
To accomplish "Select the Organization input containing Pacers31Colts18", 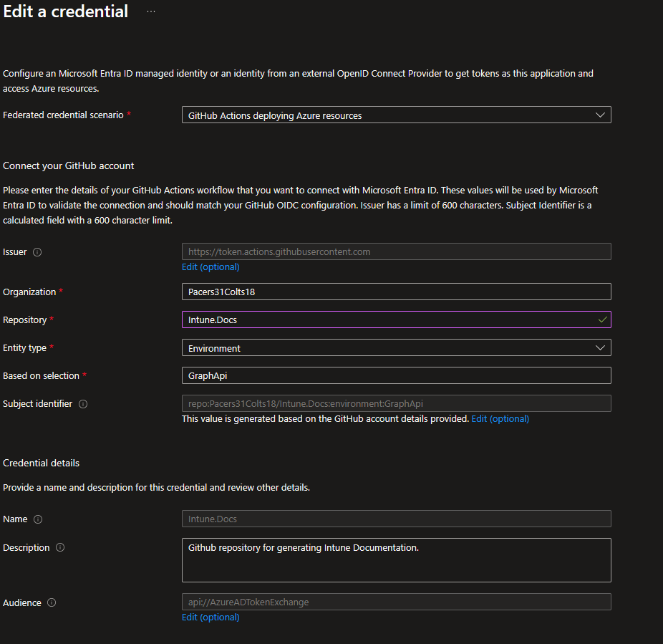I will pos(396,292).
